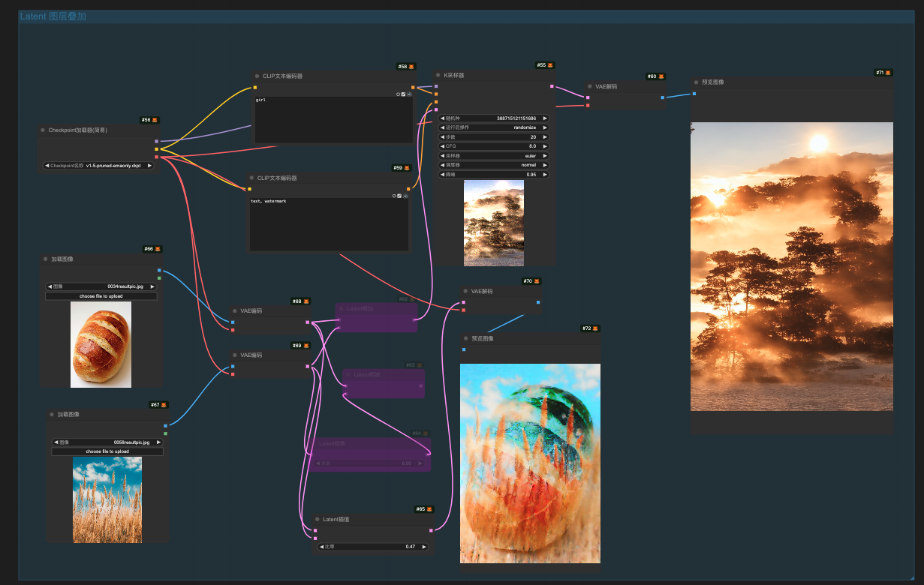This screenshot has width=924, height=585.
Task: Click 'choose file to upload' under 0034resultpic.jpg
Action: point(101,296)
